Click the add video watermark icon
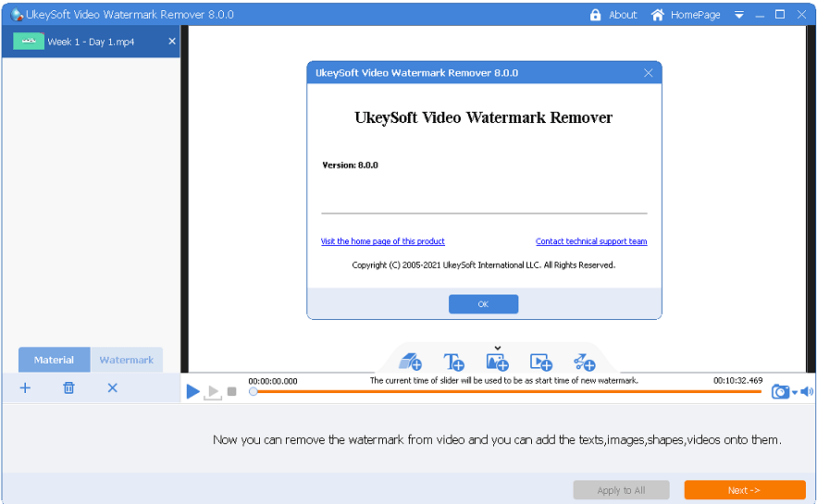 (541, 362)
